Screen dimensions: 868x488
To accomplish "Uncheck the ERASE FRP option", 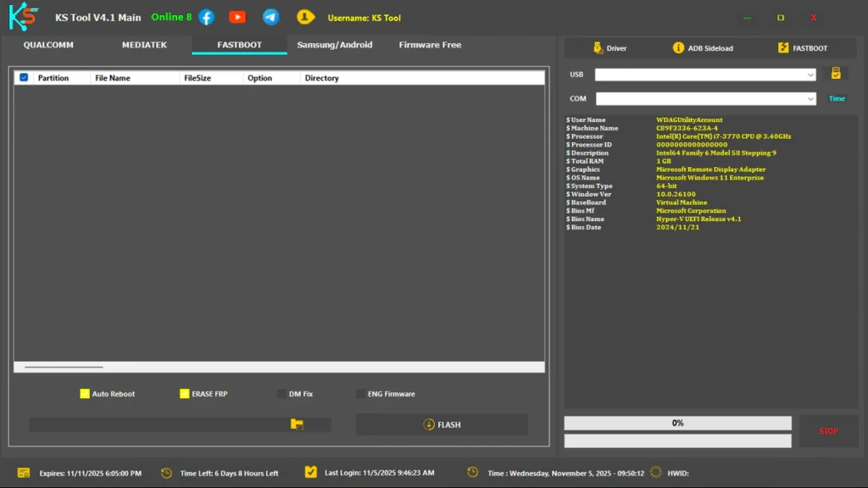I will [x=184, y=394].
